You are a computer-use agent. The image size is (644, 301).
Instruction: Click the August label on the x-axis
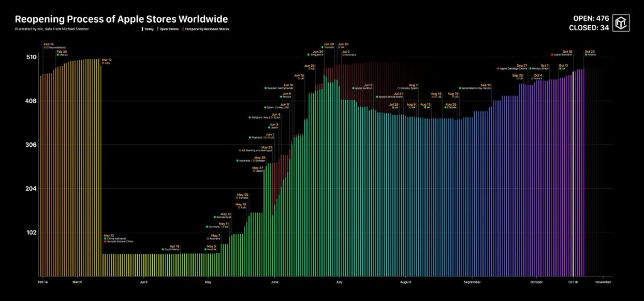[406, 283]
